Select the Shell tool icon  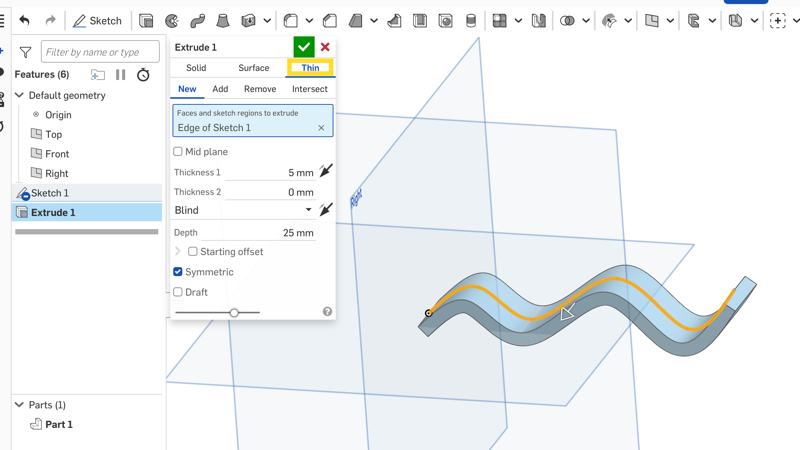(x=420, y=21)
